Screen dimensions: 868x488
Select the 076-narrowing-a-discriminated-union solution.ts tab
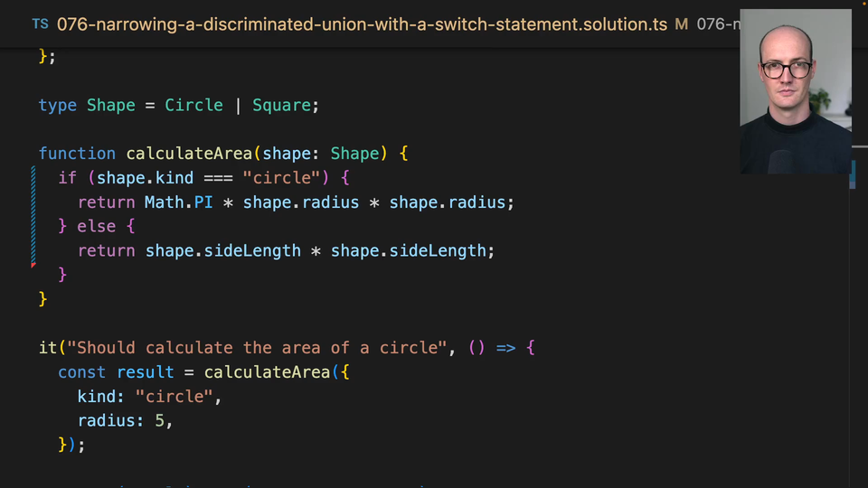[362, 23]
